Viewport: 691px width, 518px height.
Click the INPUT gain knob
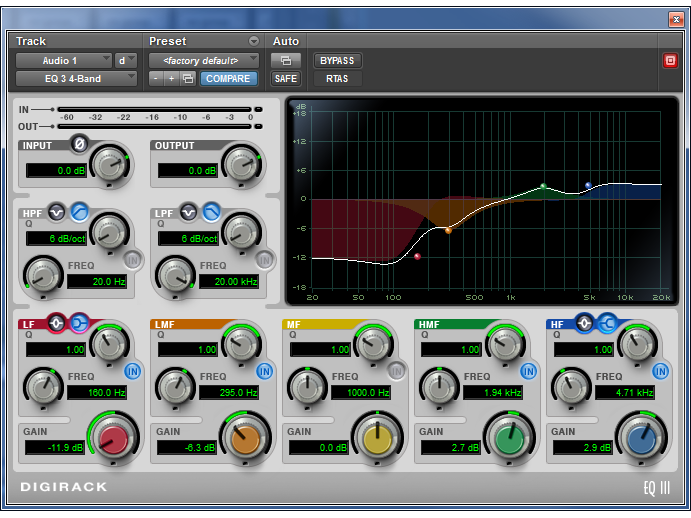109,165
